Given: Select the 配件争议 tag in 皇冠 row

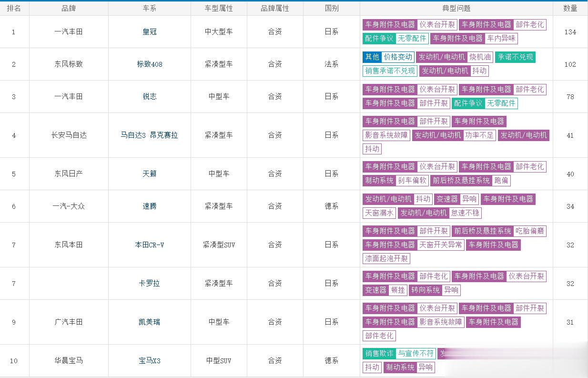Looking at the screenshot, I should (379, 39).
